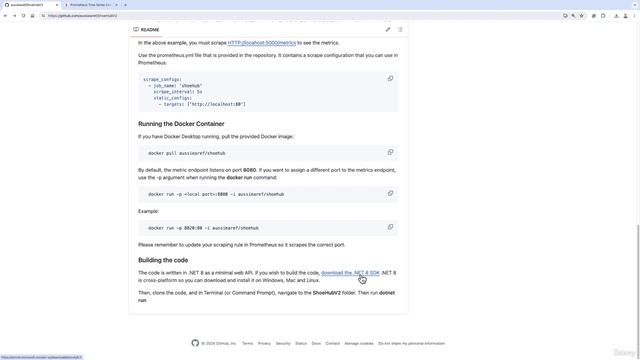This screenshot has width=640, height=360.
Task: Open the browser profile avatar
Action: coord(625,16)
